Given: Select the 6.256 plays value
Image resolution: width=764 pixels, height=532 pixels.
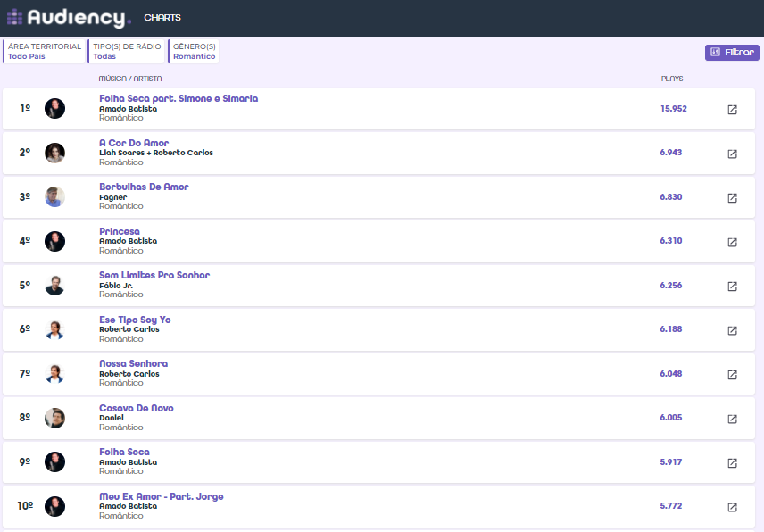Looking at the screenshot, I should [x=671, y=285].
